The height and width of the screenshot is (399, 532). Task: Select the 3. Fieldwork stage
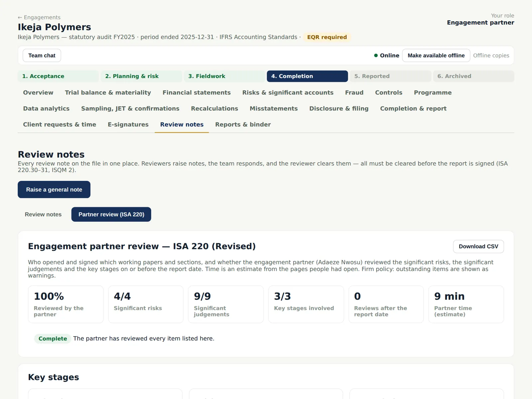coord(224,76)
